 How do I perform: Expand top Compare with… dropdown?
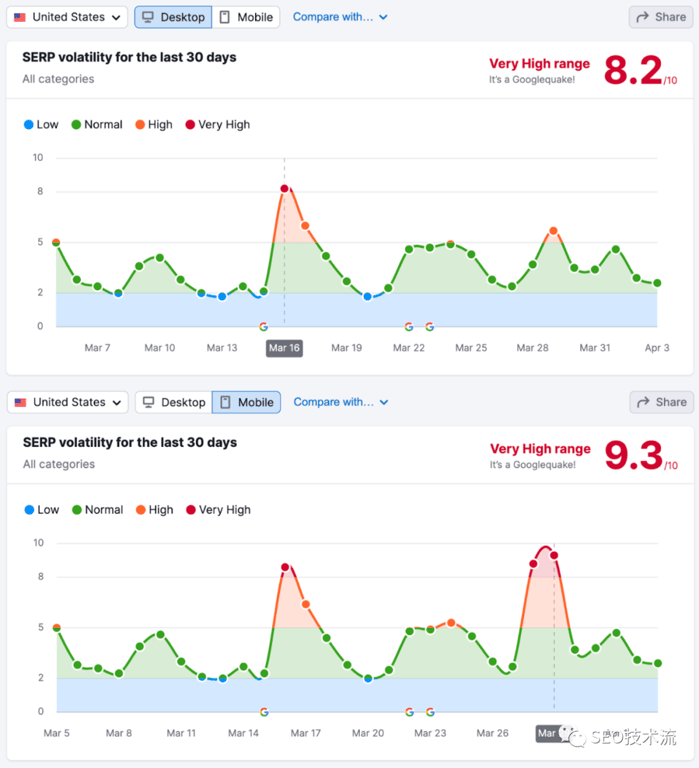[x=340, y=17]
